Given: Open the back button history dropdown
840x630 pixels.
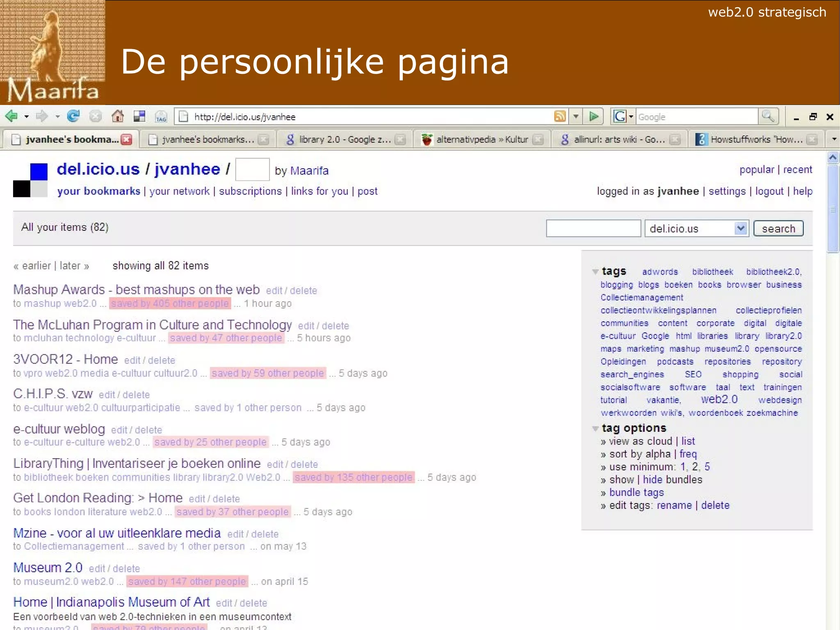Looking at the screenshot, I should (x=26, y=117).
